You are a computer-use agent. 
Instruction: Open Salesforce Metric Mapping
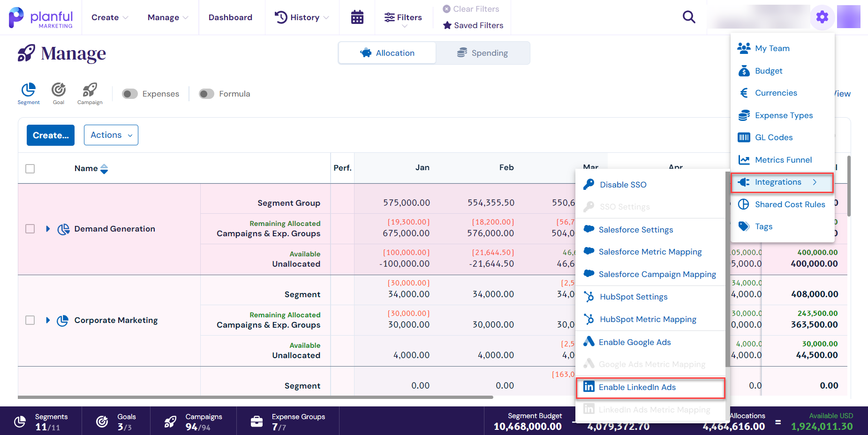(650, 252)
